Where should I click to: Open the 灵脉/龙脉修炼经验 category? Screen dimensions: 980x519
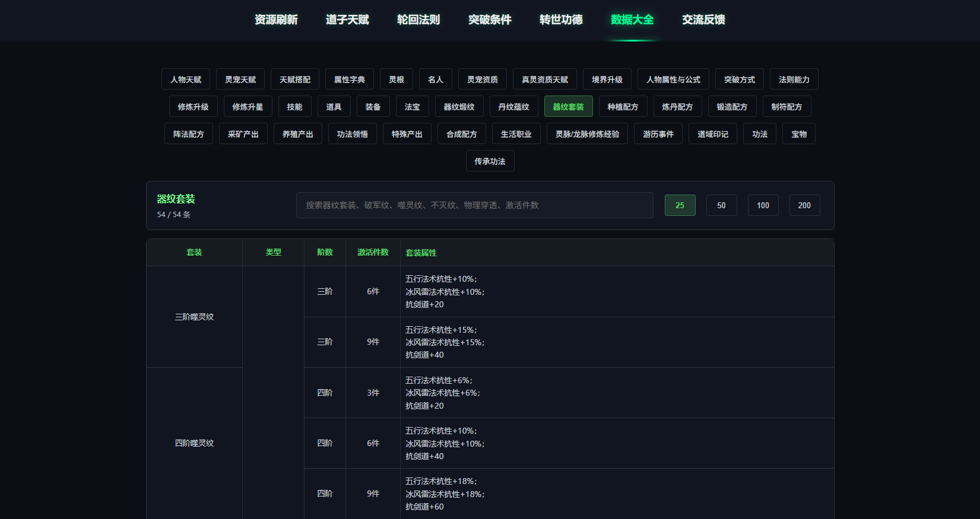(x=587, y=134)
